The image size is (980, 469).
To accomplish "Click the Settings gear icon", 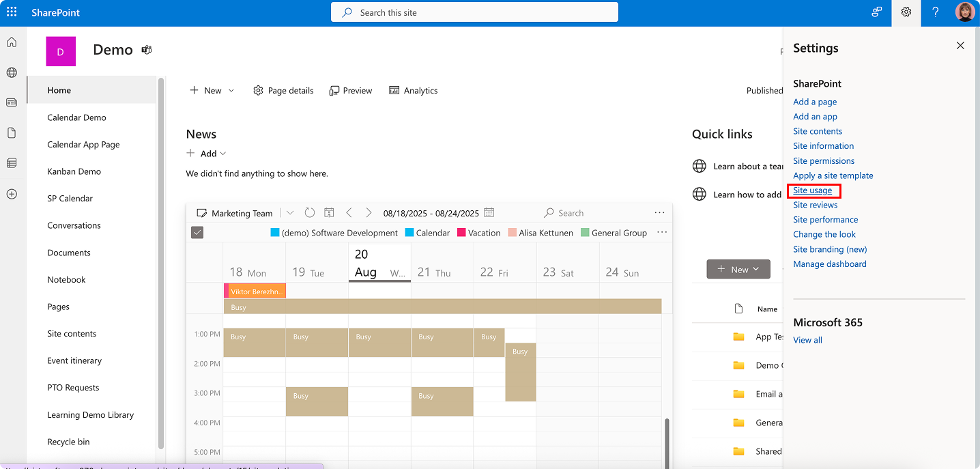I will 906,12.
